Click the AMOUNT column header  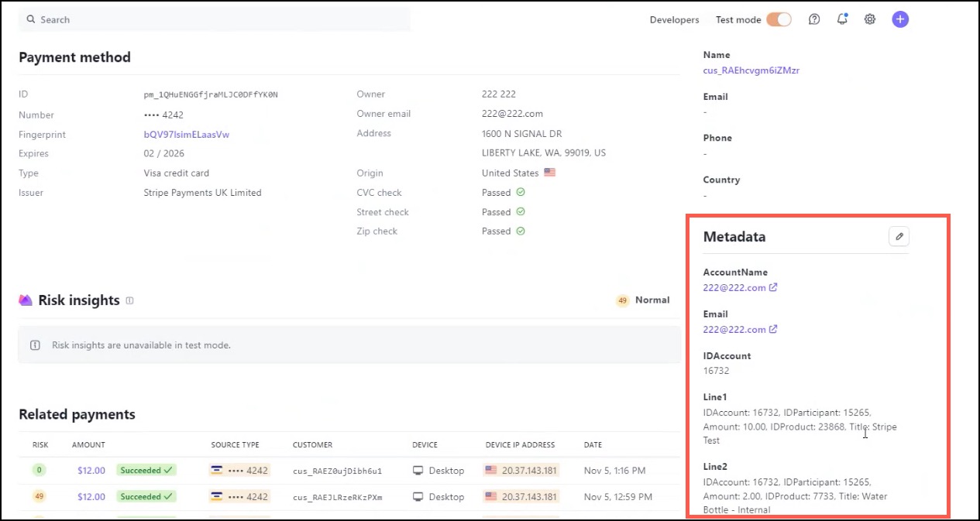pyautogui.click(x=88, y=445)
